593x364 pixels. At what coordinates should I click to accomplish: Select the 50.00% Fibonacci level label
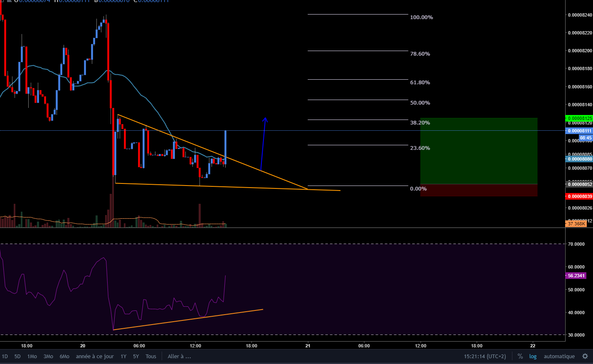click(420, 103)
